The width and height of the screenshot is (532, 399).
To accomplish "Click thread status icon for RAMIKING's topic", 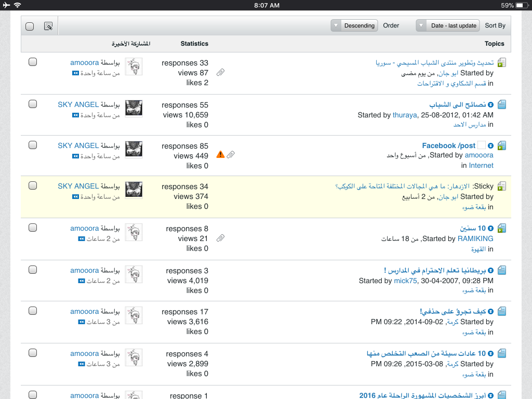I will coord(502,229).
